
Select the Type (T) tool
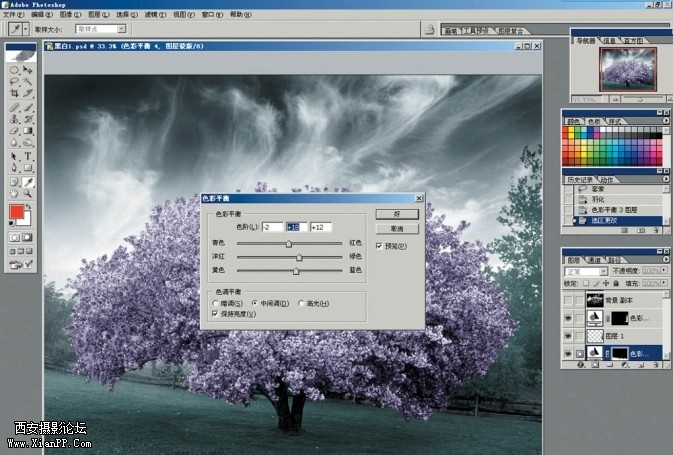(x=28, y=156)
